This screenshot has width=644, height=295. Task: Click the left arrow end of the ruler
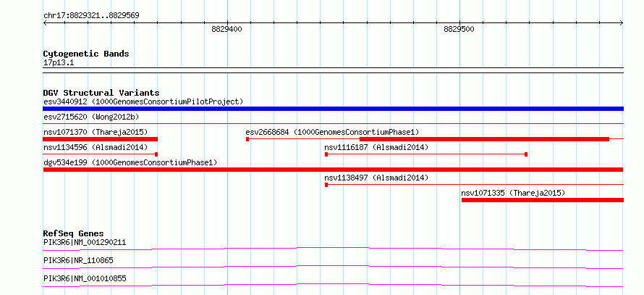pyautogui.click(x=45, y=23)
